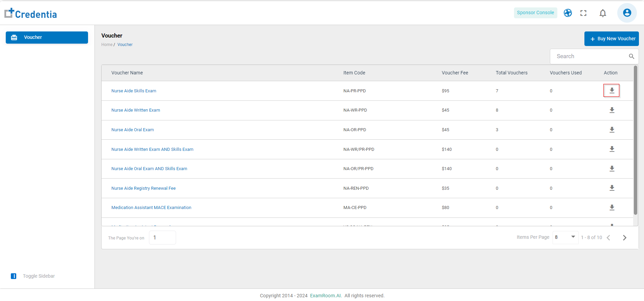Click the Voucher Name column header

127,73
